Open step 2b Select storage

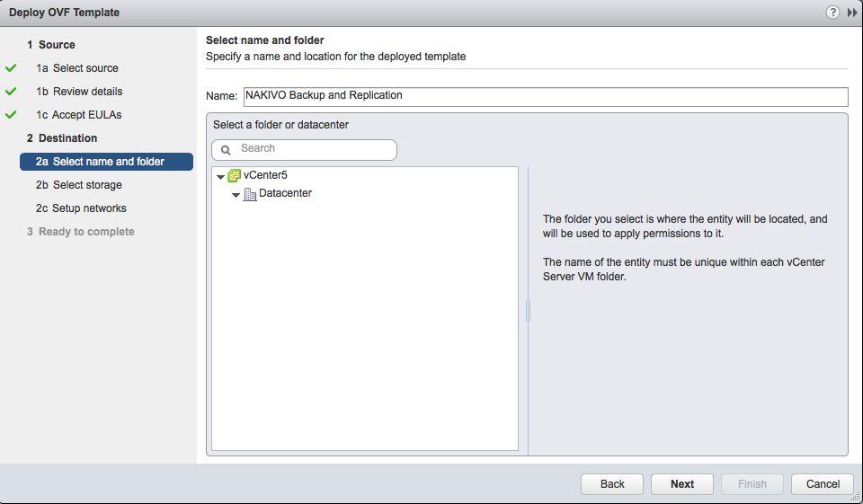click(79, 185)
